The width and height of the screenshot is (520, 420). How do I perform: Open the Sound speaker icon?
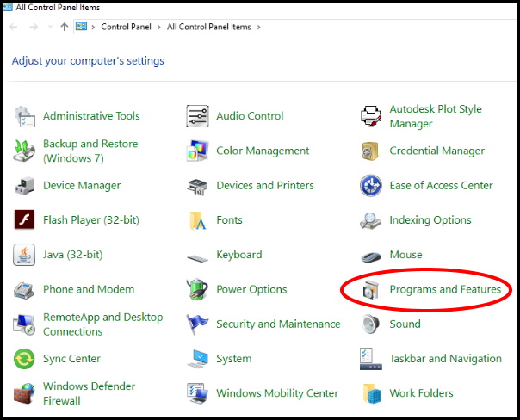pos(371,324)
